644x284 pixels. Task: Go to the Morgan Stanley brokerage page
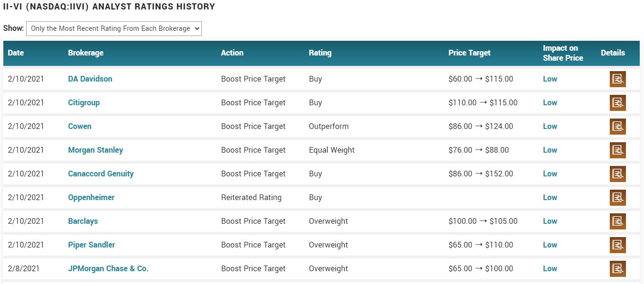95,150
